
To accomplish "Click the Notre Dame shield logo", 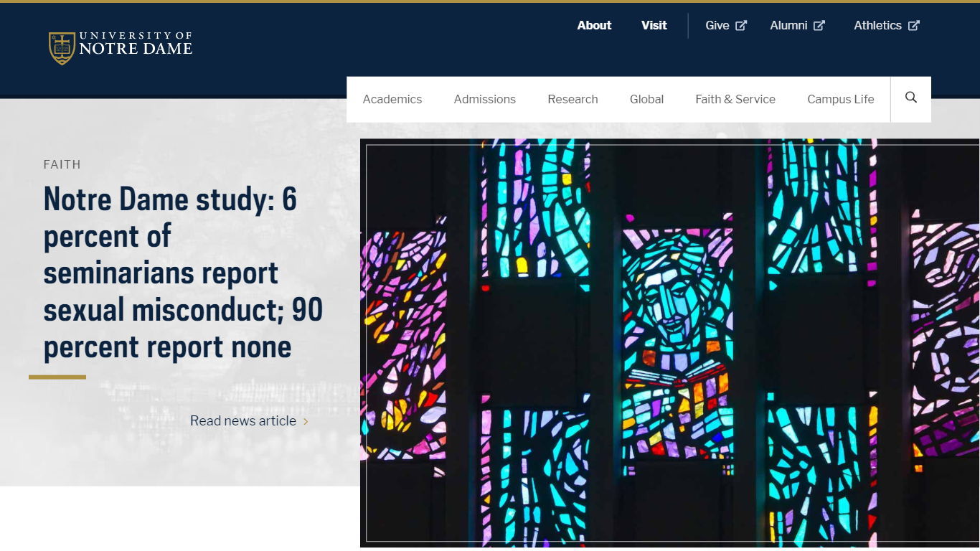I will point(62,48).
